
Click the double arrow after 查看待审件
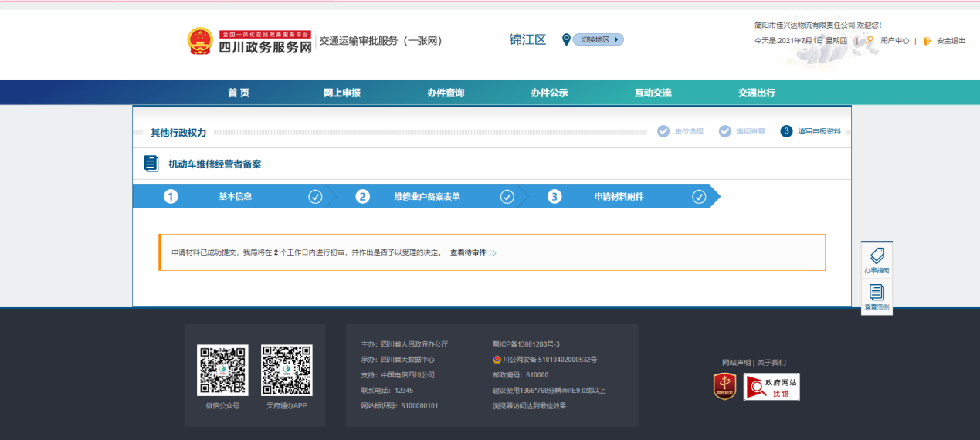tap(493, 252)
